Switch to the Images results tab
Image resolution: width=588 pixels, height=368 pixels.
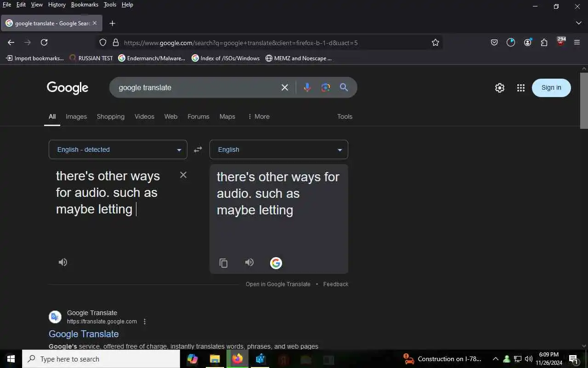(x=76, y=116)
